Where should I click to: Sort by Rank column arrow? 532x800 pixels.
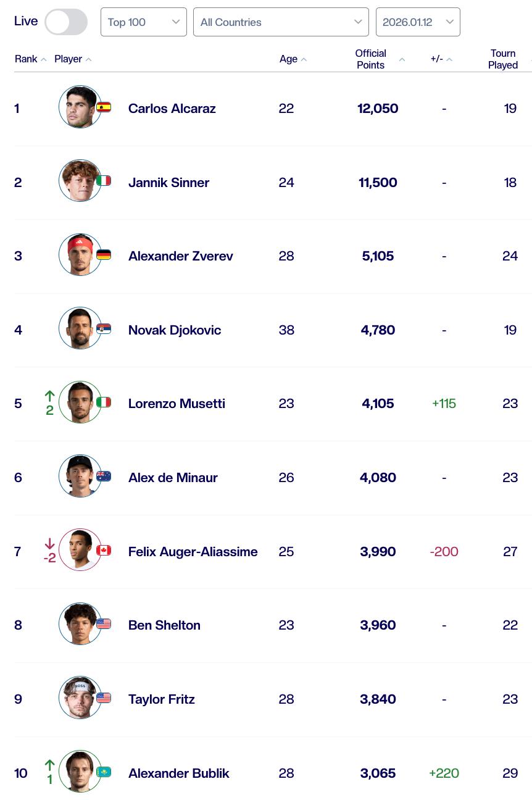[x=44, y=60]
